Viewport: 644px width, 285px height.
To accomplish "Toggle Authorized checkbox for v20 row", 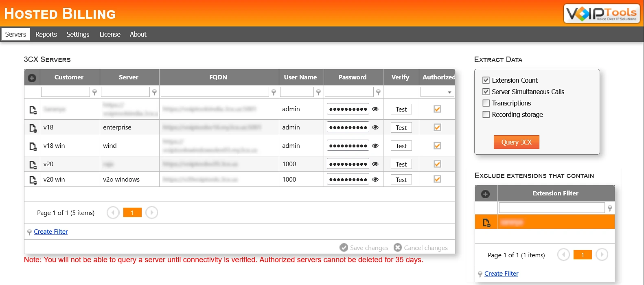I will [437, 164].
